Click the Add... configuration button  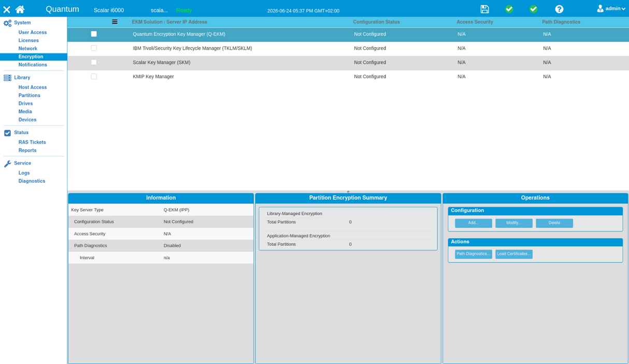point(474,223)
